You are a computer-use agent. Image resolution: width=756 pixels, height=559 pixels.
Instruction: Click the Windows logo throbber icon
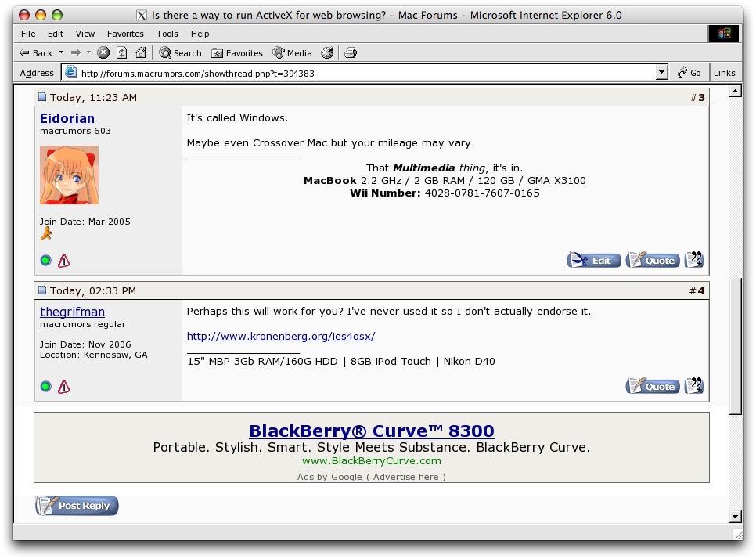[x=723, y=34]
